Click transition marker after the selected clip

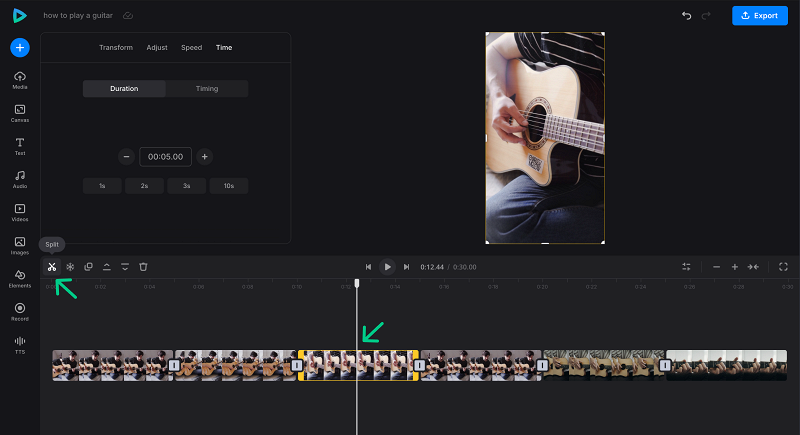pos(419,365)
